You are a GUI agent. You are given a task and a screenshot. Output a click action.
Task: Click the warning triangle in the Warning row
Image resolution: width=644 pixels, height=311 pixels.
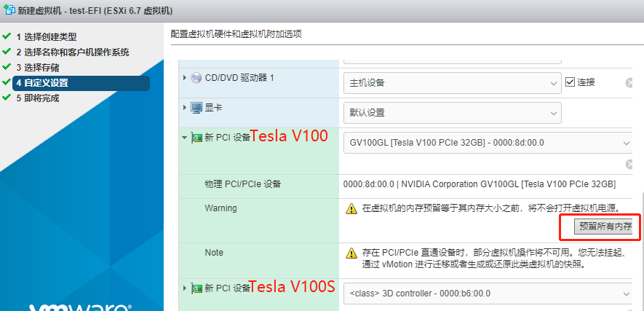click(x=351, y=209)
